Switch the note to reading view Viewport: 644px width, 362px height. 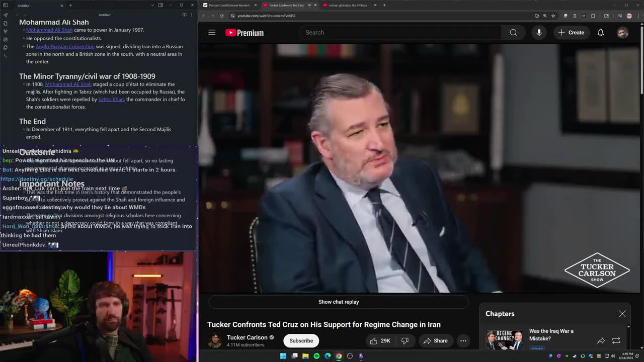coord(184,15)
